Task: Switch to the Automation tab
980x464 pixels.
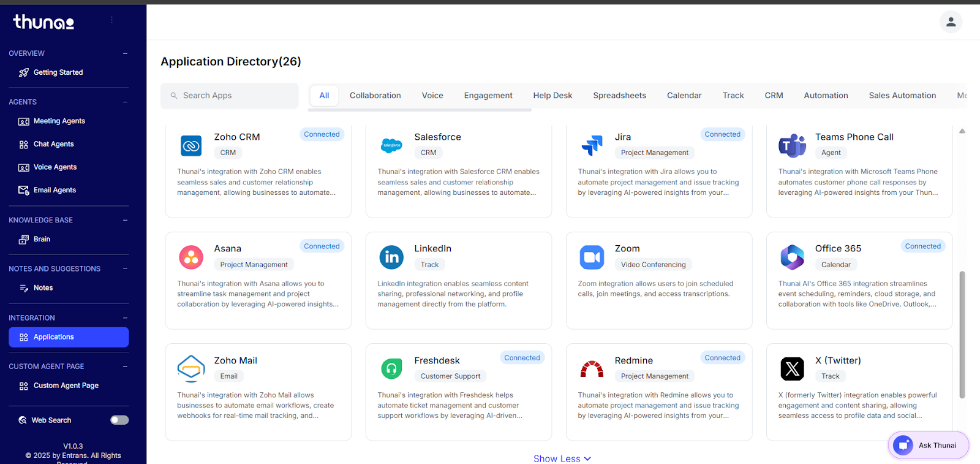Action: [826, 96]
